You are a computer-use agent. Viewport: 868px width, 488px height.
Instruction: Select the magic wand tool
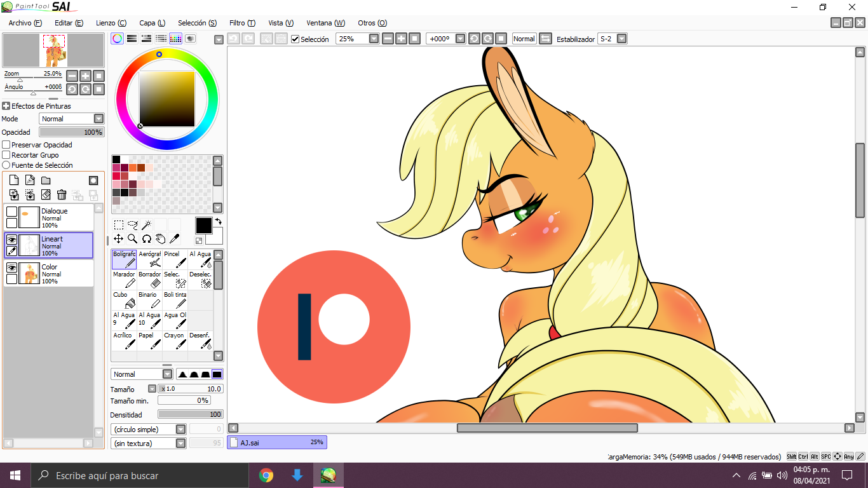147,224
